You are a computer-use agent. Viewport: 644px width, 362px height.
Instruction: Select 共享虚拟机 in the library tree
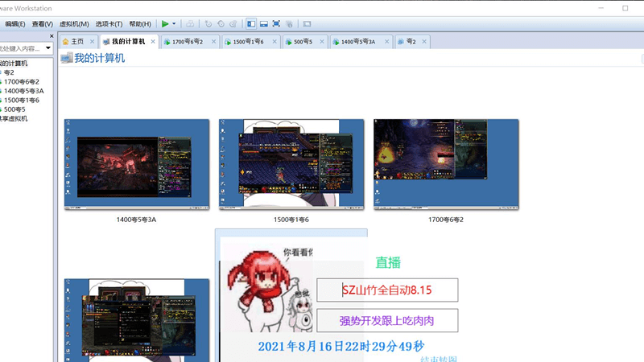point(14,118)
